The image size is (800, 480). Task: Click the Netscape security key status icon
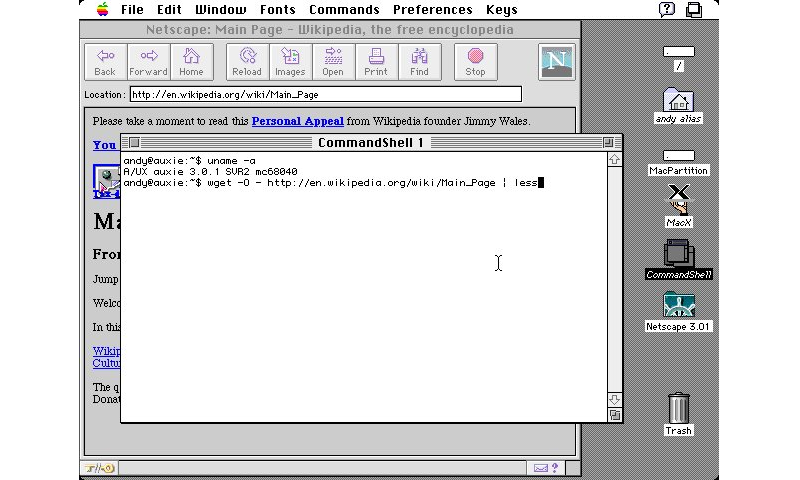[x=99, y=468]
